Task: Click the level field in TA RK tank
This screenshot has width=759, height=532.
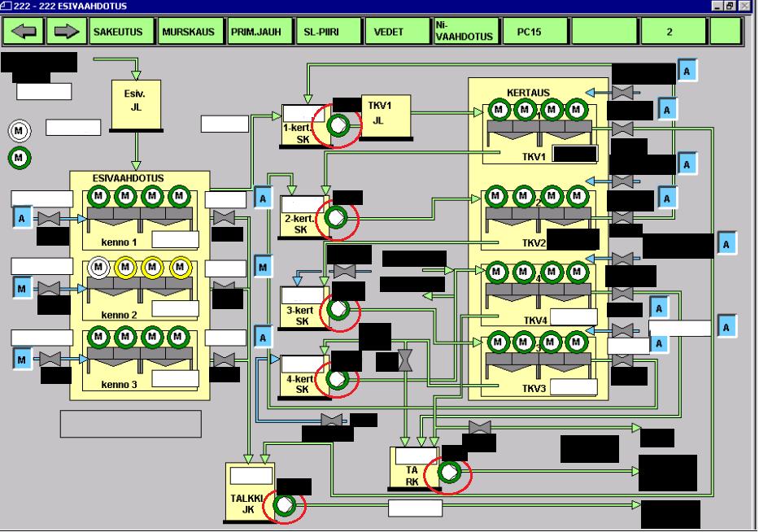Action: coord(416,456)
